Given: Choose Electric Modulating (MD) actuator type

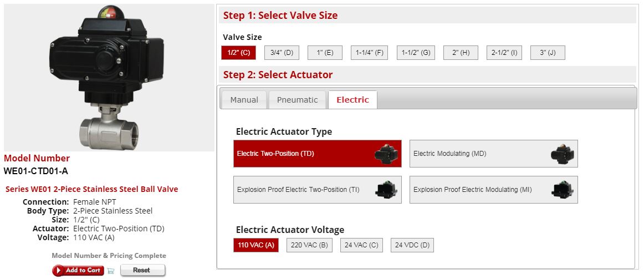Looking at the screenshot, I should point(494,154).
